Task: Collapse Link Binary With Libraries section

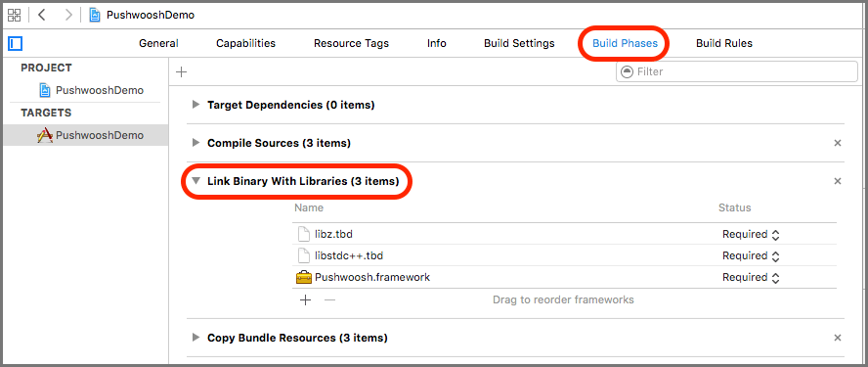Action: click(x=195, y=181)
